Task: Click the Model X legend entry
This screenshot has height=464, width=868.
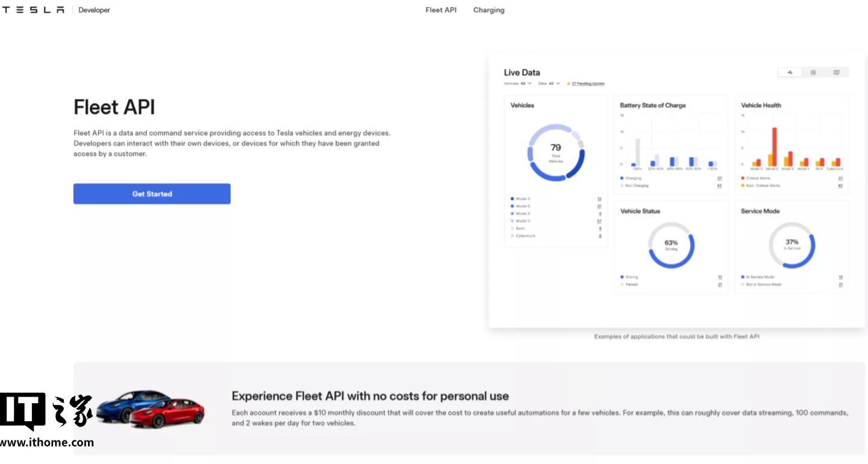Action: [520, 214]
